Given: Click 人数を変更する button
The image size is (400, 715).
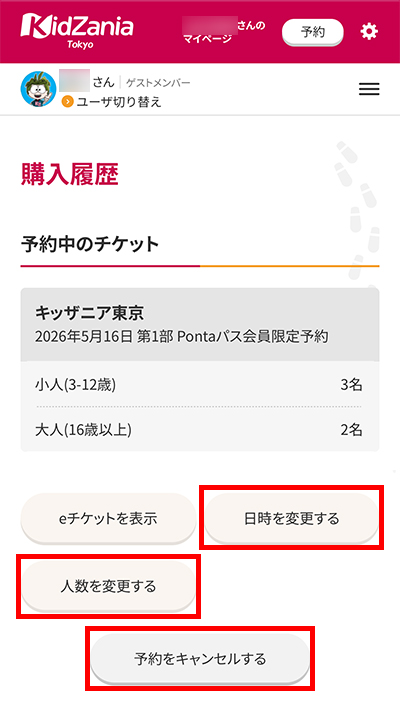Looking at the screenshot, I should point(108,586).
